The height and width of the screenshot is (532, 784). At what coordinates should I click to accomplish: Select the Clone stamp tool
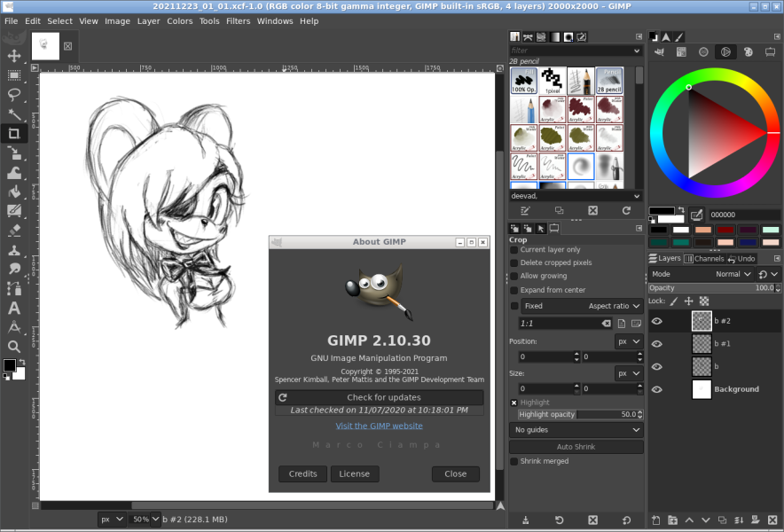click(x=14, y=250)
